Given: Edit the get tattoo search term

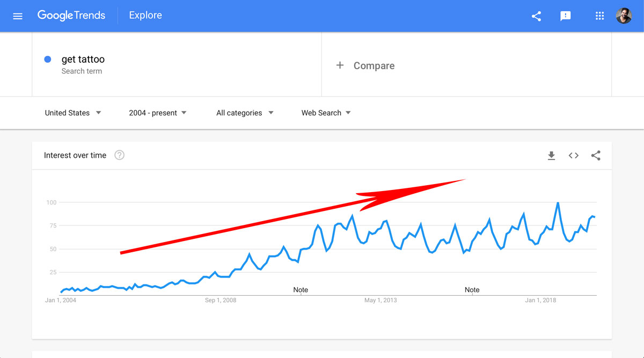Looking at the screenshot, I should [83, 60].
